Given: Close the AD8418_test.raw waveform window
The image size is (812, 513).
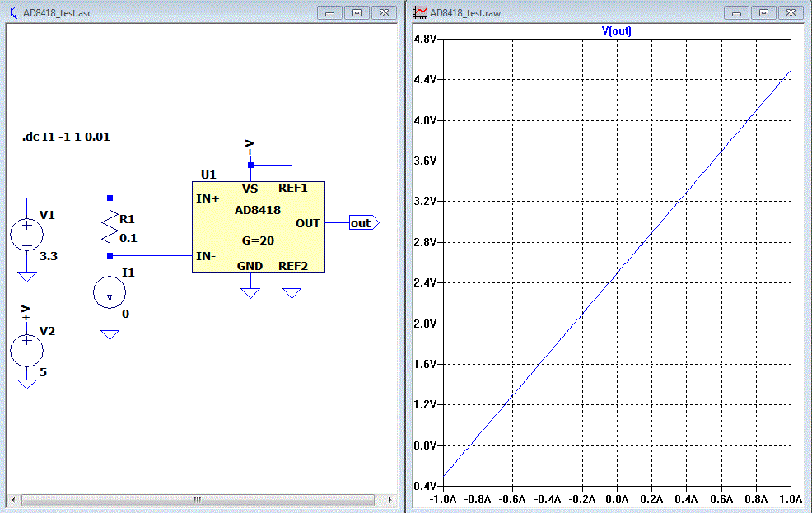Looking at the screenshot, I should 791,13.
